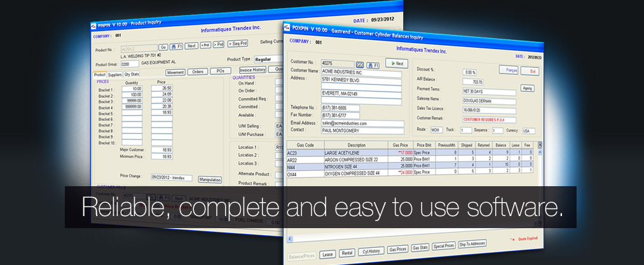
Task: Click the Fax Number field
Action: click(x=341, y=115)
